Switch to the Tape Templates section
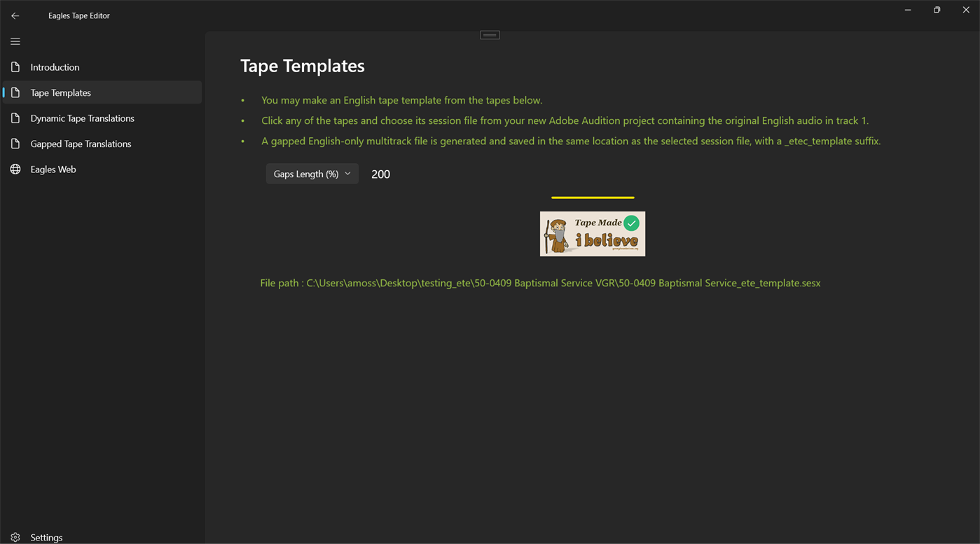This screenshot has width=980, height=544. pyautogui.click(x=60, y=92)
